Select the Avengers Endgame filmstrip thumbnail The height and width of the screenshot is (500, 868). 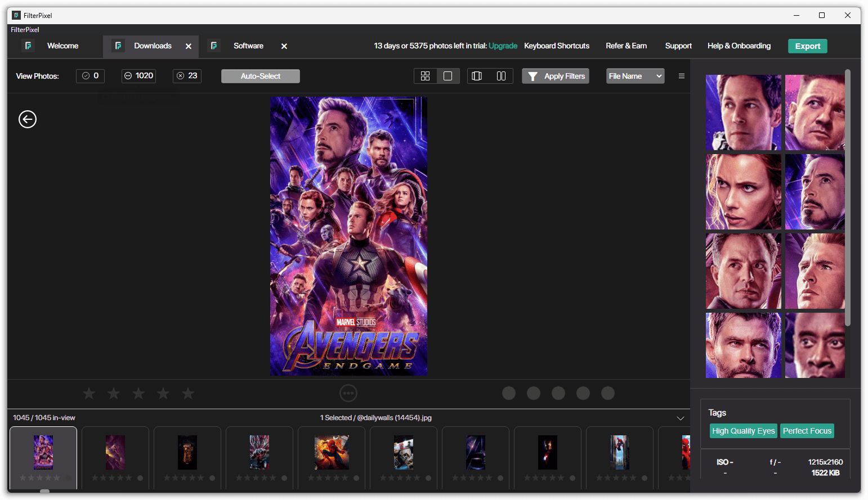(43, 452)
